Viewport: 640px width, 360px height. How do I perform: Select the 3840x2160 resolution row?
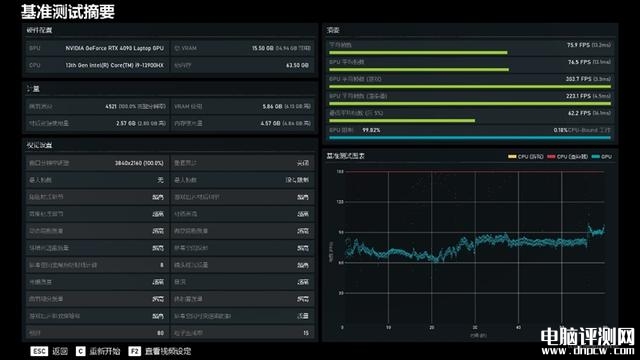97,163
